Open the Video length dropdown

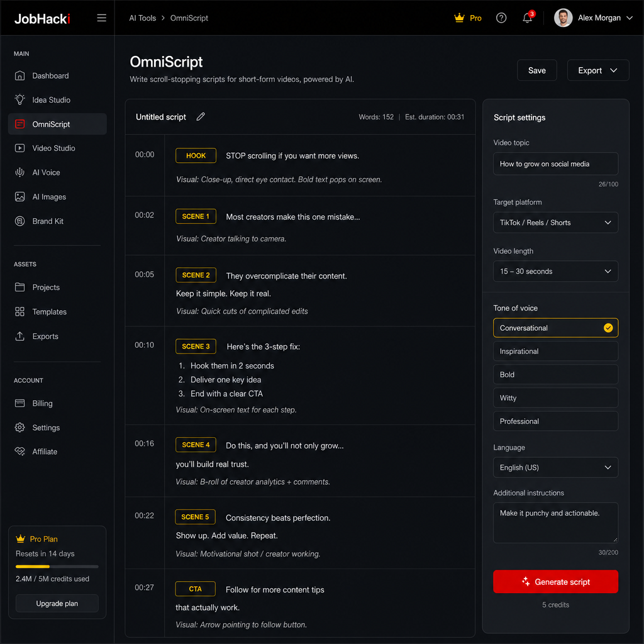[555, 271]
